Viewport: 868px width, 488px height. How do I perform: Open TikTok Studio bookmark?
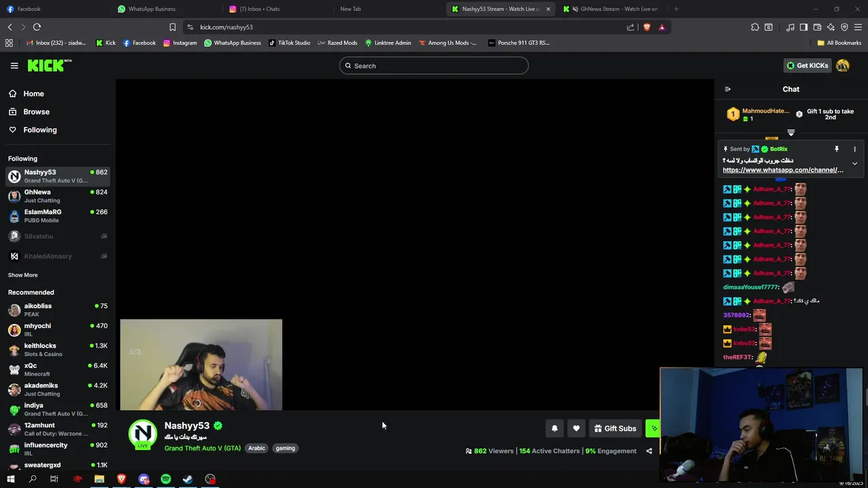(290, 43)
